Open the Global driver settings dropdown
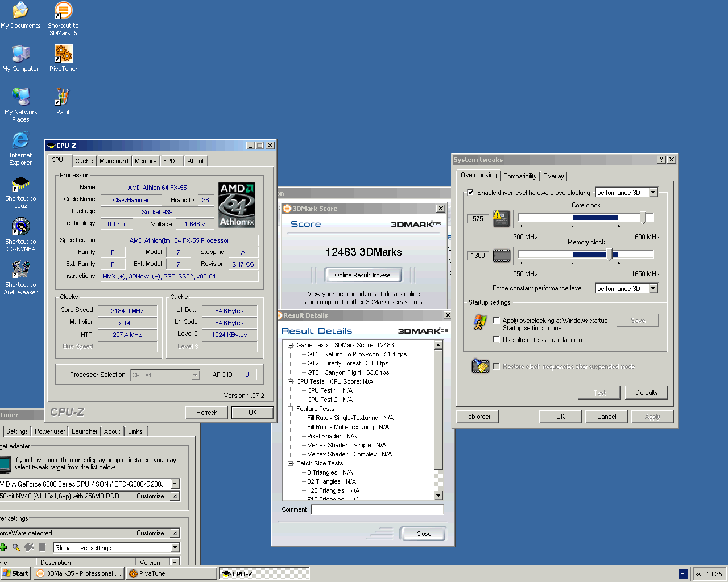Viewport: 728px width, 582px height. click(175, 548)
